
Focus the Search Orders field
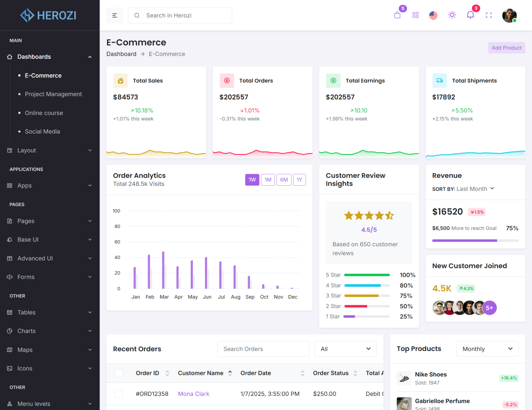click(263, 349)
